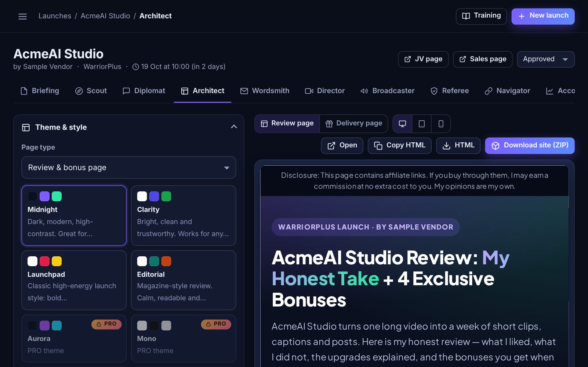The height and width of the screenshot is (367, 588).
Task: Click the HTML download button
Action: (x=458, y=146)
